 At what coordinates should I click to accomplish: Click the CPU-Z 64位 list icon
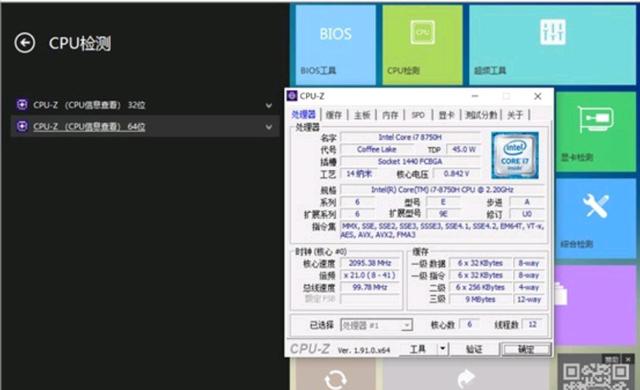22,126
